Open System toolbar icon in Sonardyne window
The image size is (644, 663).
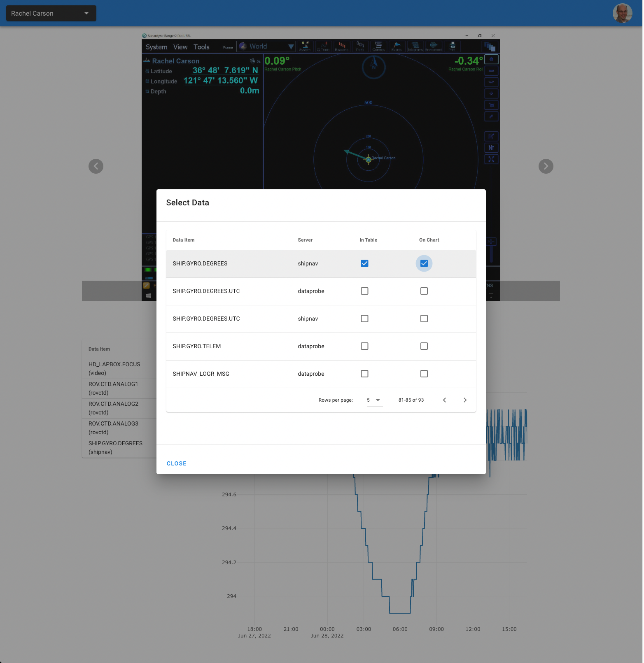[x=305, y=46]
